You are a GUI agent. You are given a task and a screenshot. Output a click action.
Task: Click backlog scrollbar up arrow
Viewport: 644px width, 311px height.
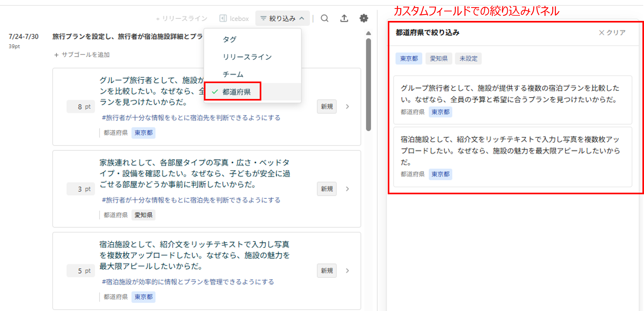point(368,33)
